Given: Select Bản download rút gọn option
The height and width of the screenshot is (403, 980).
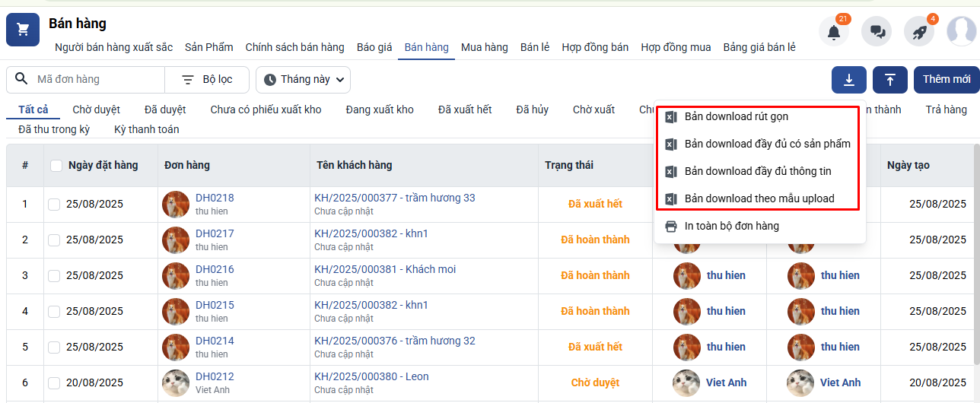Looking at the screenshot, I should point(736,117).
